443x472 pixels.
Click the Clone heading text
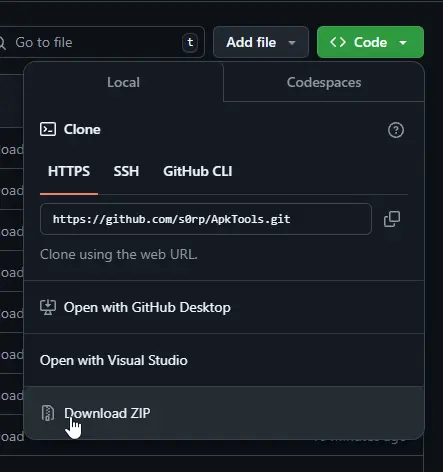coord(82,129)
